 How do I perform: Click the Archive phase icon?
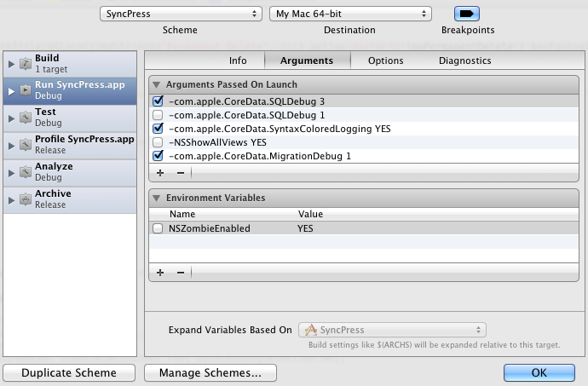point(25,199)
